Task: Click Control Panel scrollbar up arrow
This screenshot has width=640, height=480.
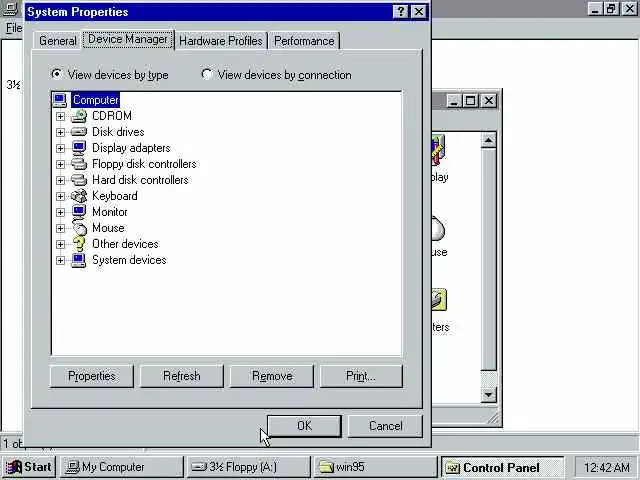Action: point(489,141)
